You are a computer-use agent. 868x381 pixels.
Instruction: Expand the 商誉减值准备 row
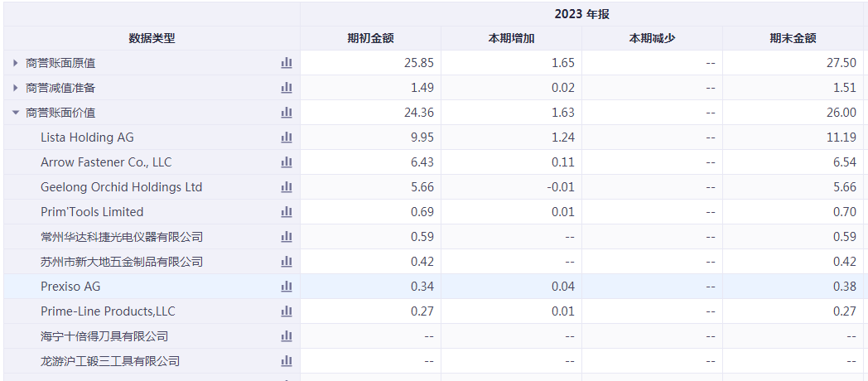tap(16, 88)
